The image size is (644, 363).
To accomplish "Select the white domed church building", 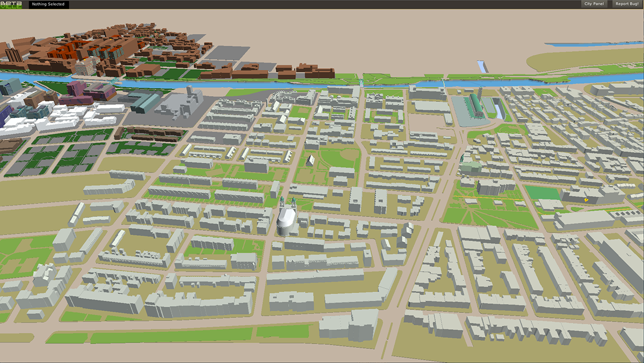I will (287, 221).
